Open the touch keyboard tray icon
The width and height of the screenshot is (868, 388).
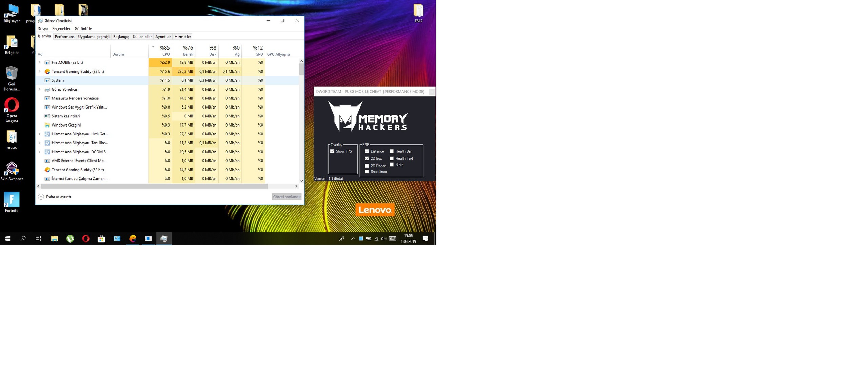(393, 239)
